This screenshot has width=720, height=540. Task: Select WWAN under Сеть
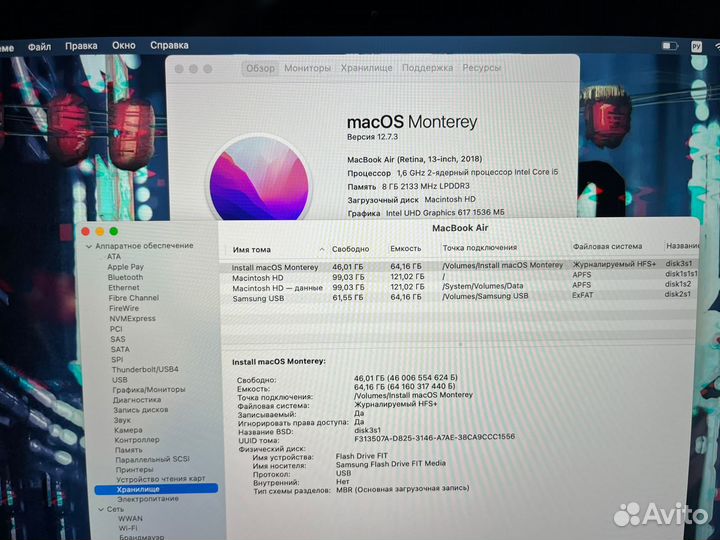point(130,518)
